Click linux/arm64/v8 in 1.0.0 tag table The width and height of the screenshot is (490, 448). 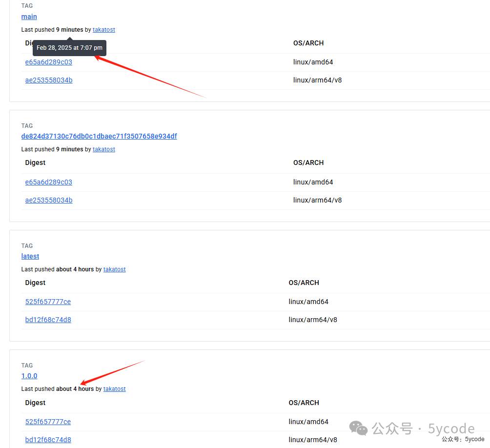pyautogui.click(x=313, y=440)
